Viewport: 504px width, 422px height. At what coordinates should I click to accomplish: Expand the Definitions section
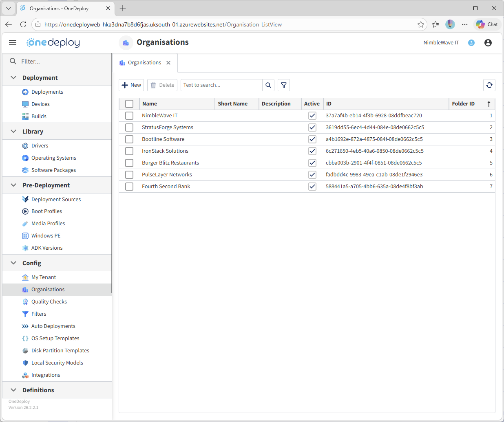click(13, 390)
